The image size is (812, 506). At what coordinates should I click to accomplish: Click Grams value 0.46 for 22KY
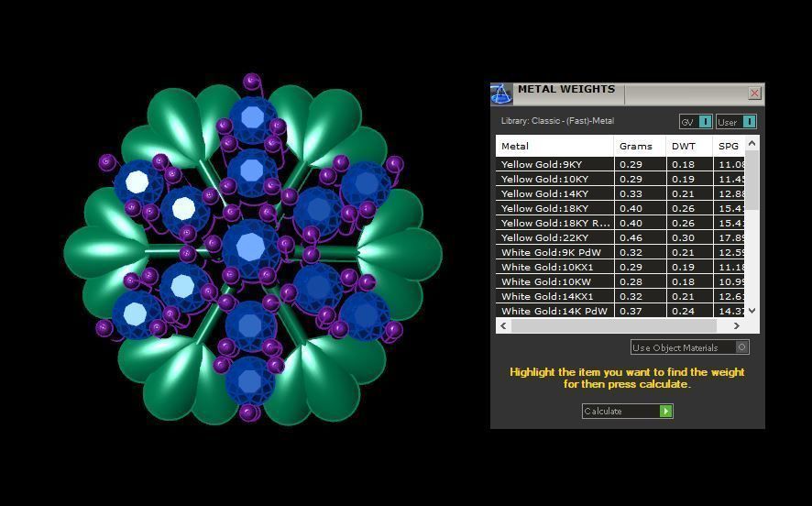631,237
